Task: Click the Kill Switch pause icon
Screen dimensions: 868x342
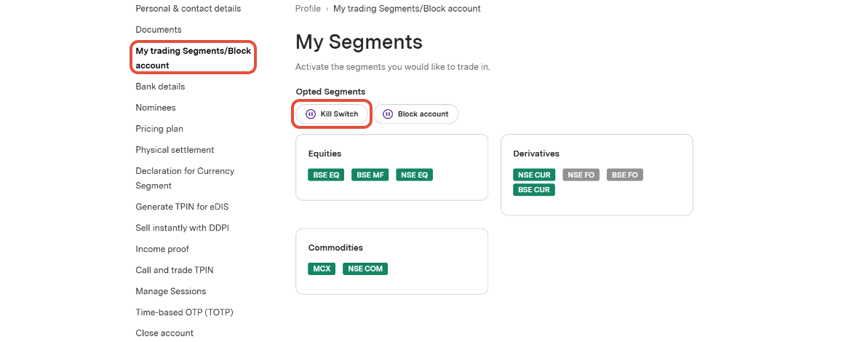Action: click(x=311, y=114)
